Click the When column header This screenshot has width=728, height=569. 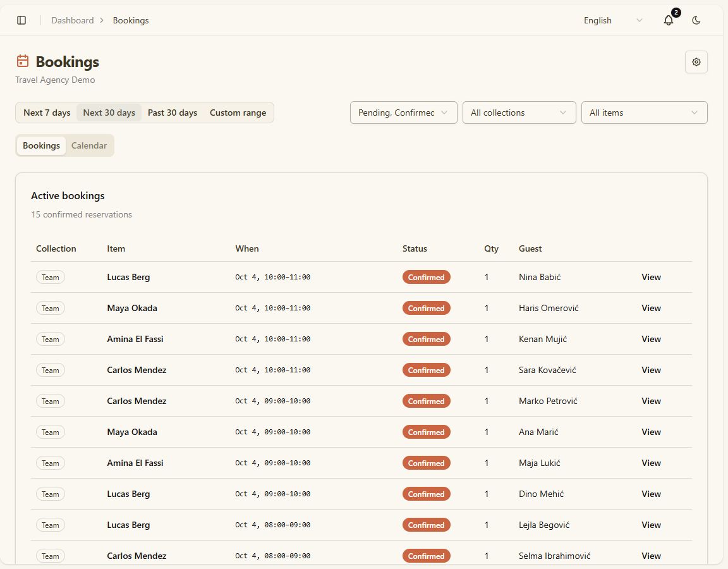247,248
